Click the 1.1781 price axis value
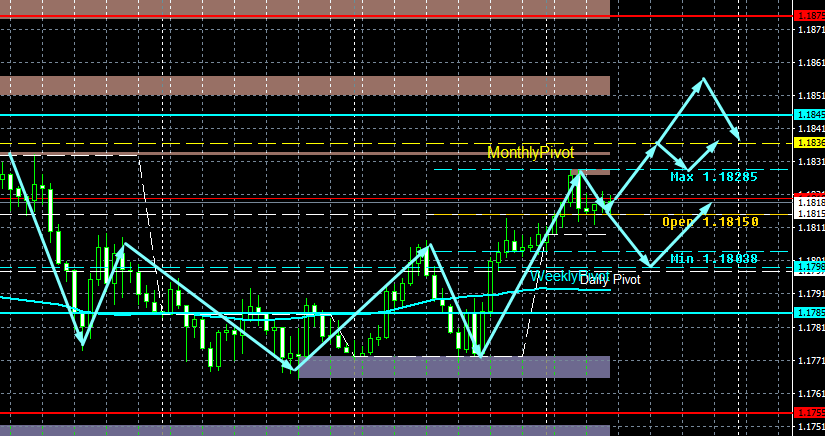This screenshot has height=436, width=825. click(x=811, y=327)
